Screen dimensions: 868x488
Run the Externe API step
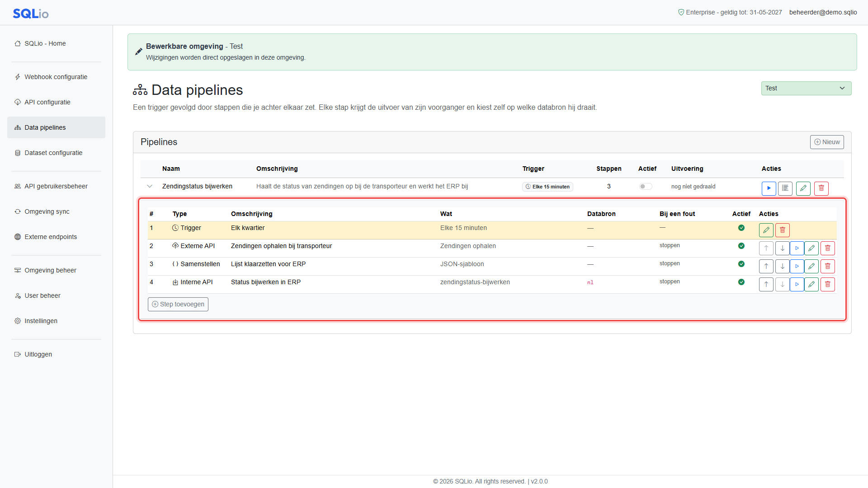797,248
